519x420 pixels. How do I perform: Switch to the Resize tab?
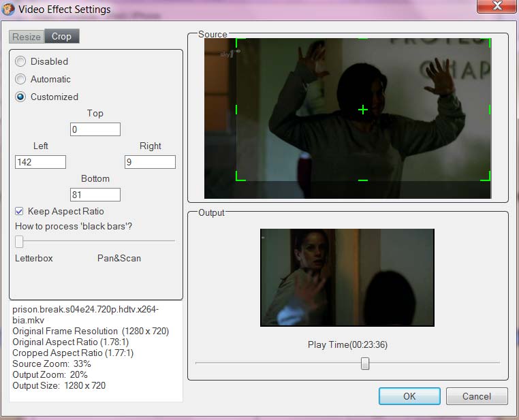(x=27, y=36)
